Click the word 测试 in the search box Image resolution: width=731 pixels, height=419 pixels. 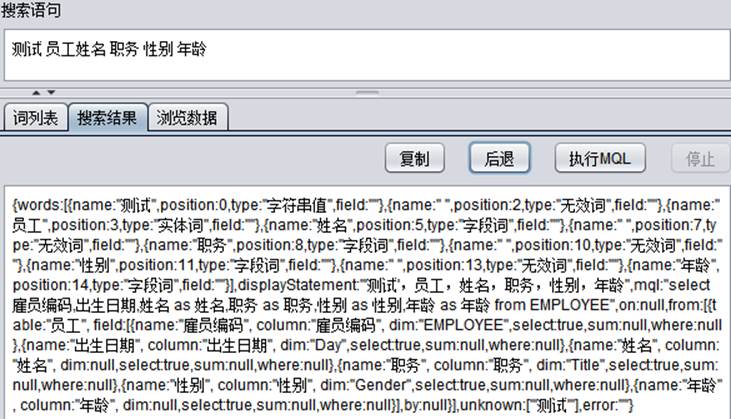click(28, 48)
